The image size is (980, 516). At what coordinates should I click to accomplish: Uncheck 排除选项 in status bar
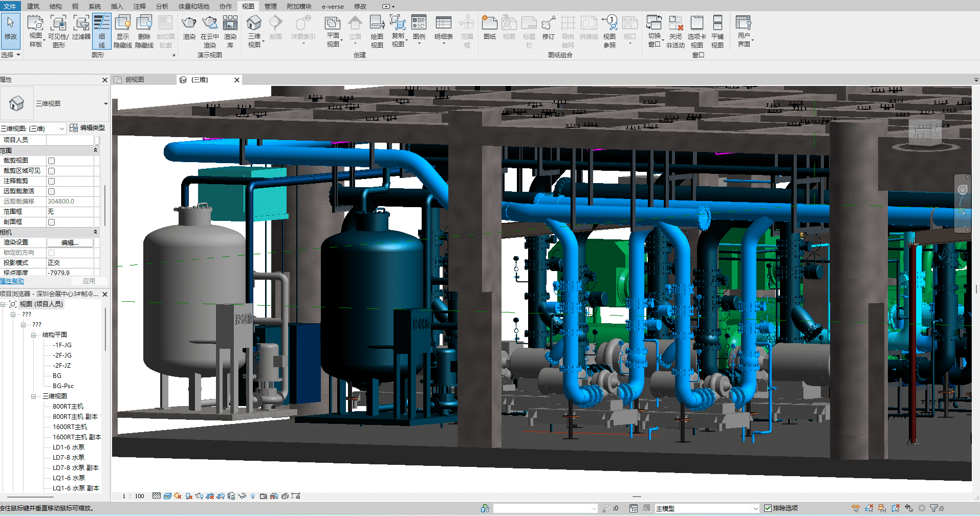(x=768, y=508)
